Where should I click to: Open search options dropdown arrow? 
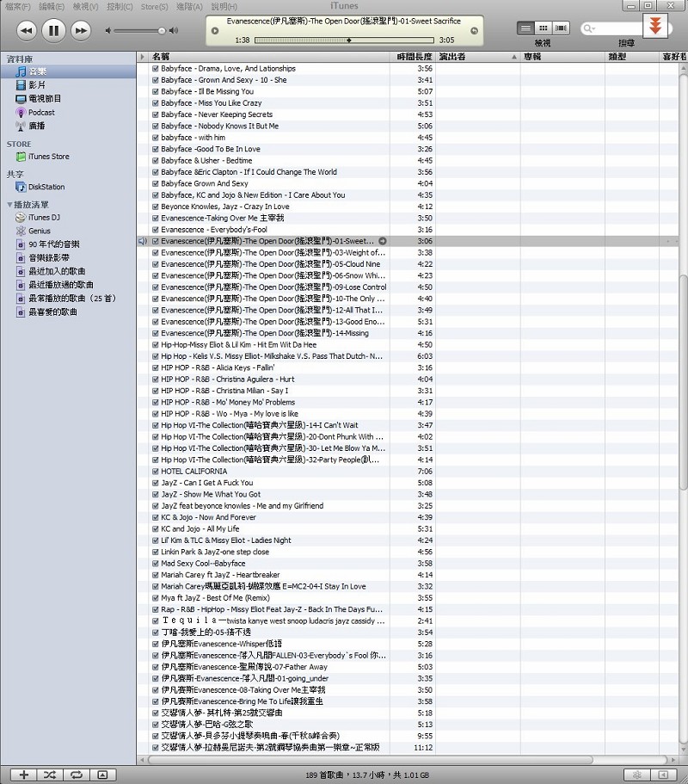[593, 29]
